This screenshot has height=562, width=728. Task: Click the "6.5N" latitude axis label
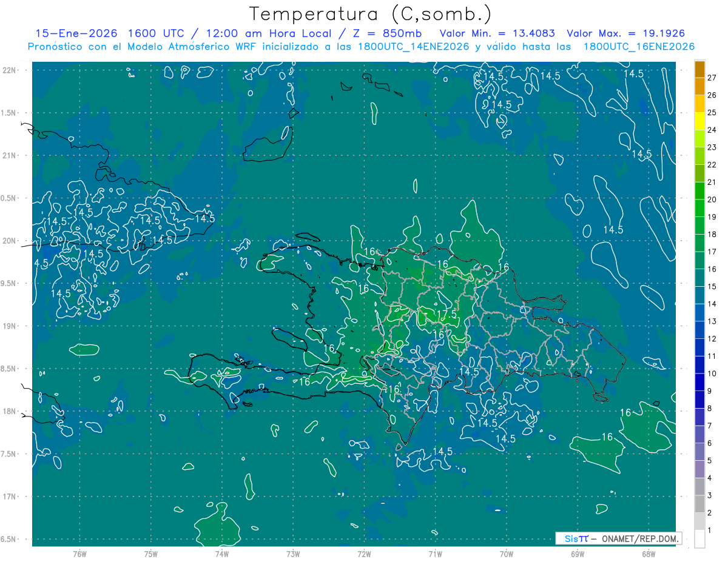[8, 539]
